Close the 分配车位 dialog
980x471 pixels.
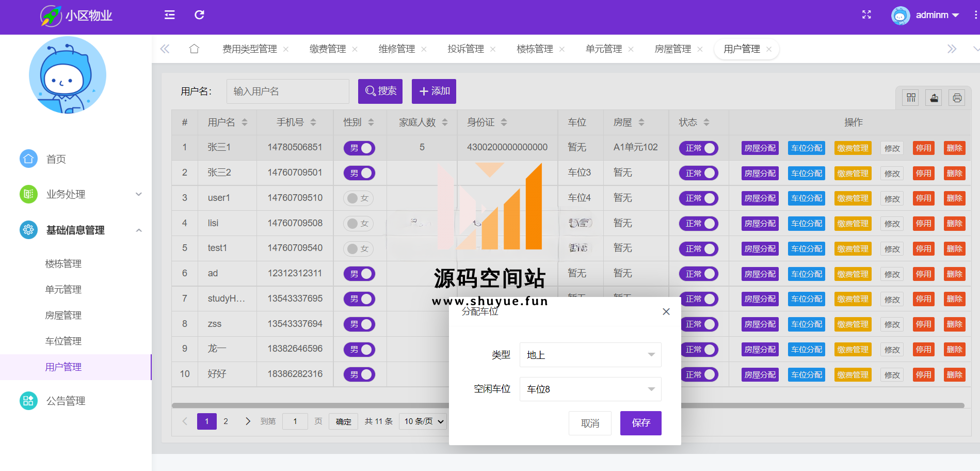pos(666,311)
